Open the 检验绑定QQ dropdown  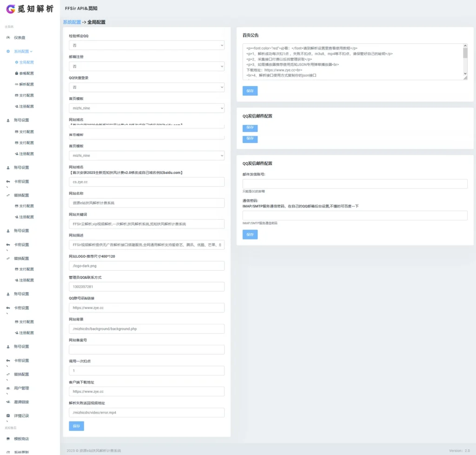[x=146, y=46]
